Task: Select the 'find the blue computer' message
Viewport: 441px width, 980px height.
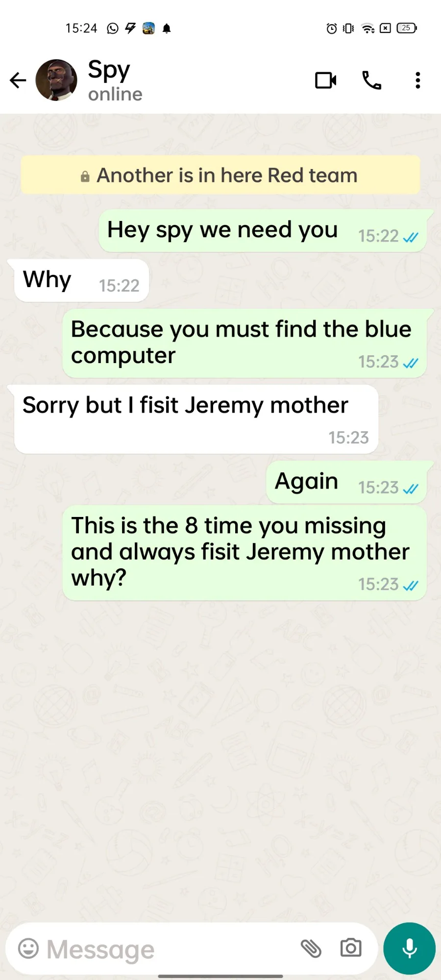Action: (245, 343)
